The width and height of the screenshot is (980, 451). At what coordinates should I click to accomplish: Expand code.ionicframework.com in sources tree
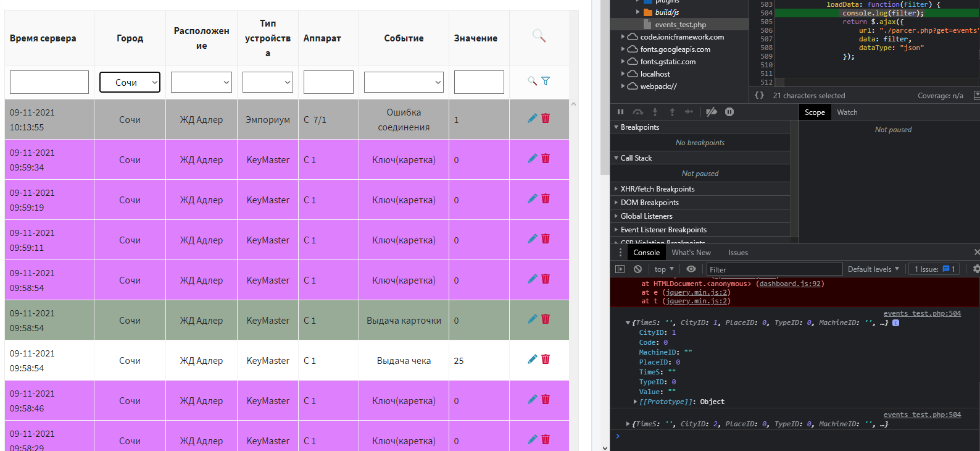623,36
